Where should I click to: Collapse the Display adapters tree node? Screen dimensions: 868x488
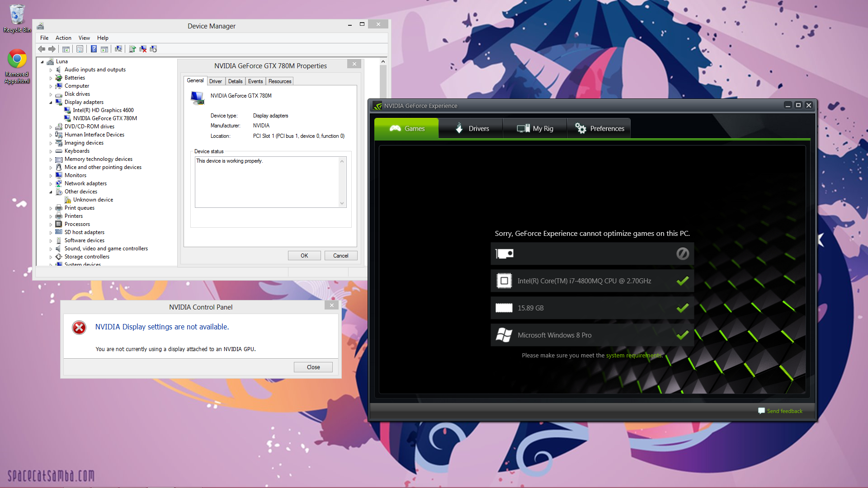[51, 103]
